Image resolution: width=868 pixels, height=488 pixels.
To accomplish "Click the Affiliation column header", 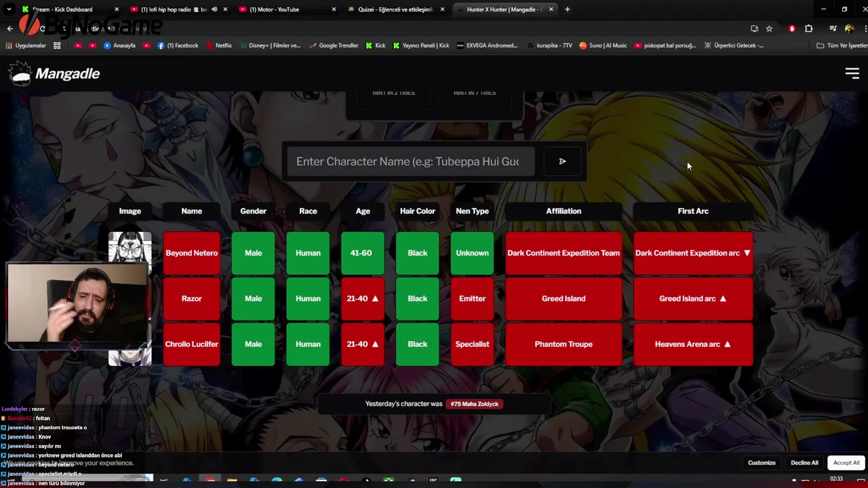I will (564, 211).
